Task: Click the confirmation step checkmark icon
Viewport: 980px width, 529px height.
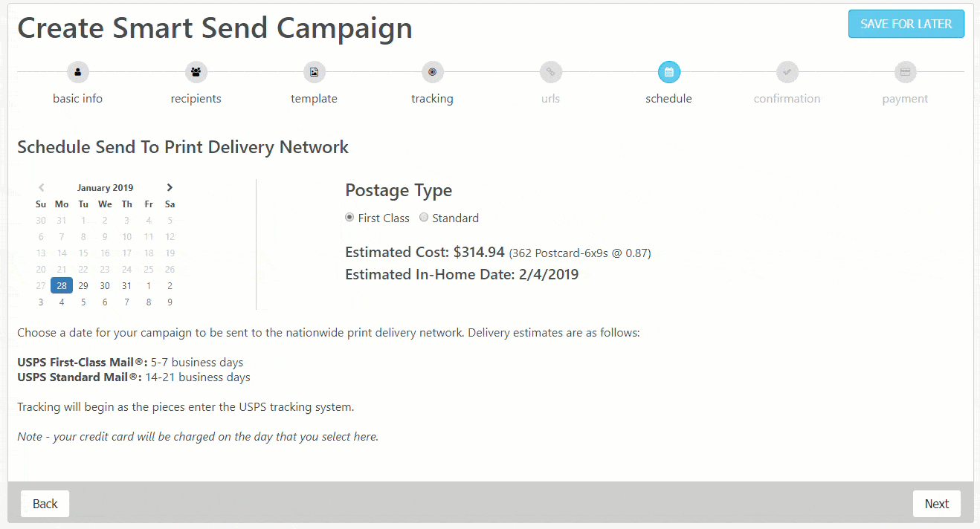Action: (x=787, y=72)
